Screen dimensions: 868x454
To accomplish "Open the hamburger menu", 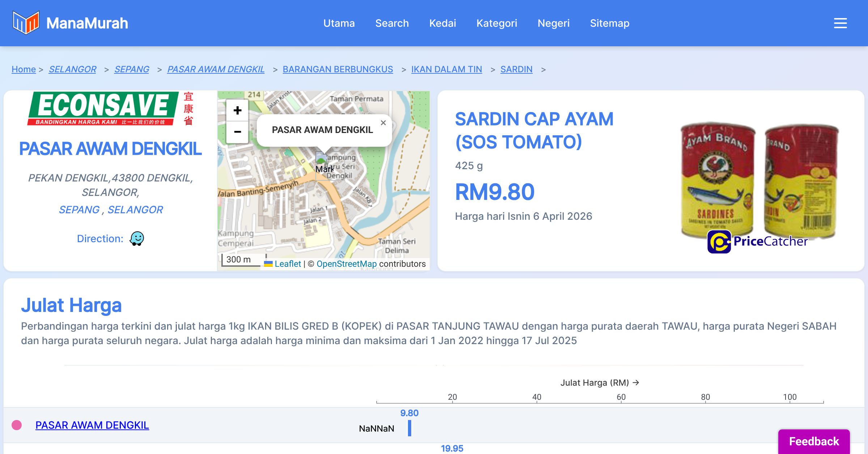I will tap(840, 23).
